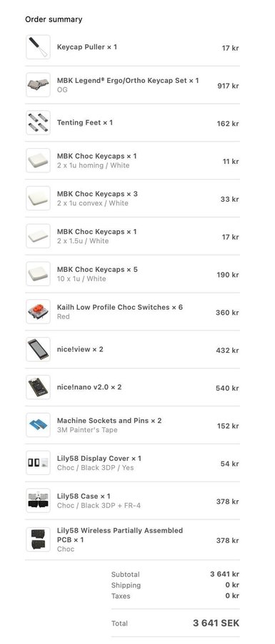
Task: Click the Order summary heading
Action: [54, 19]
